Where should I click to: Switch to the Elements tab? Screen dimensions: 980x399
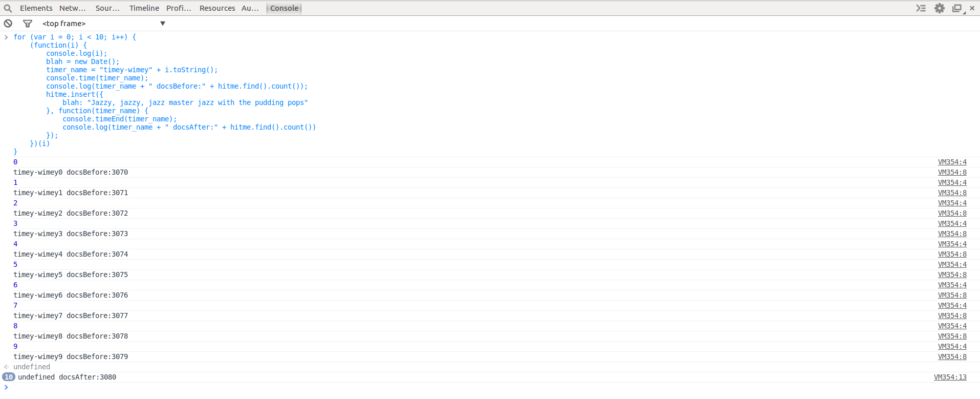(x=36, y=8)
